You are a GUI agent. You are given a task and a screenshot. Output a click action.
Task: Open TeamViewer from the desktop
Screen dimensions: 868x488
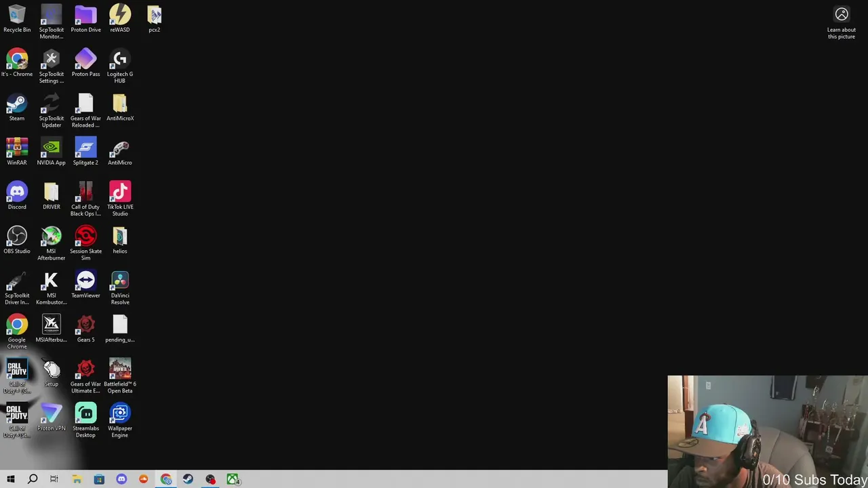coord(85,284)
